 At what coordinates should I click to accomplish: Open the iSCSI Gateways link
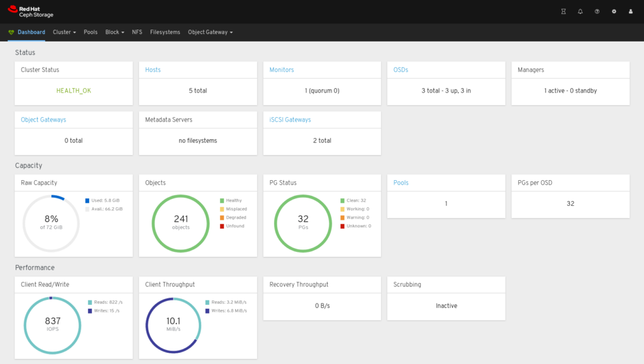point(289,120)
